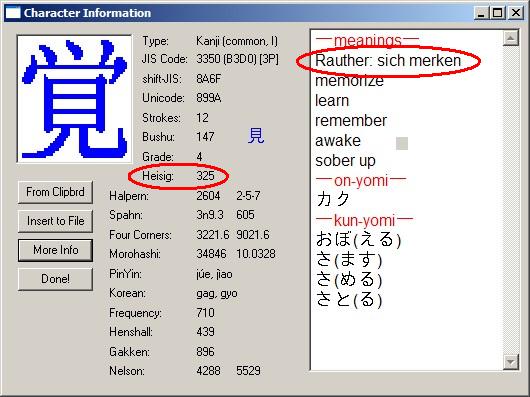The width and height of the screenshot is (530, 397).
Task: Close the Character Information window
Action: point(516,13)
